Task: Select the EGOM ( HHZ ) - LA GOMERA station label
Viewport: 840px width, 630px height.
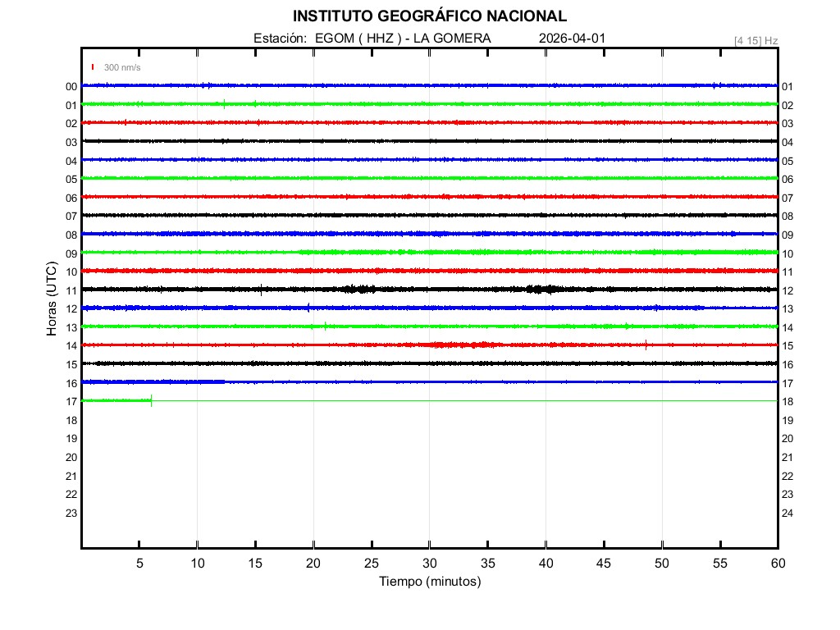Action: pos(403,39)
